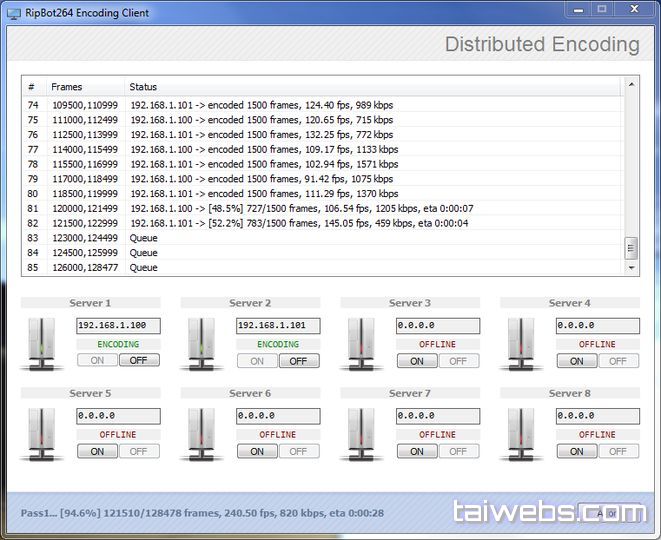This screenshot has width=661, height=540.
Task: Select job row 81 in list
Action: point(300,208)
